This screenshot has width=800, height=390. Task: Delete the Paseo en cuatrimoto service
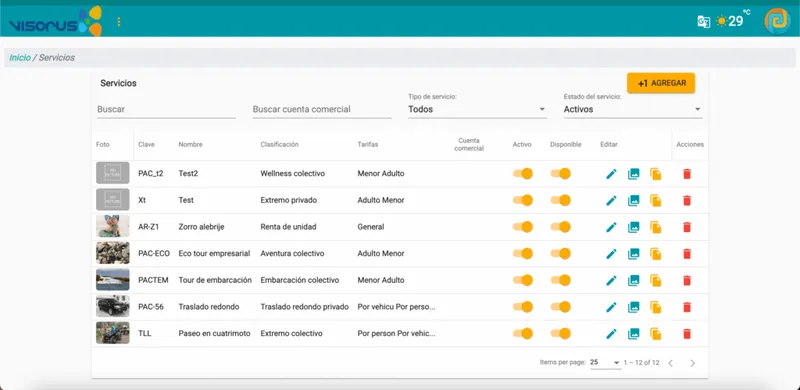[687, 334]
